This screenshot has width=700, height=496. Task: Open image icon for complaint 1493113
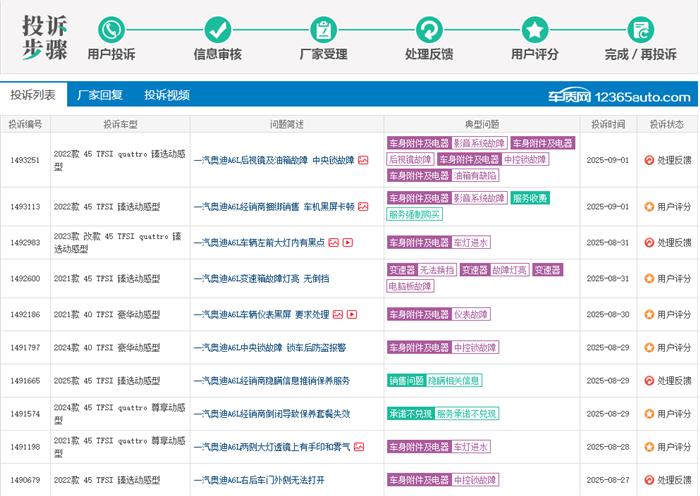(363, 207)
